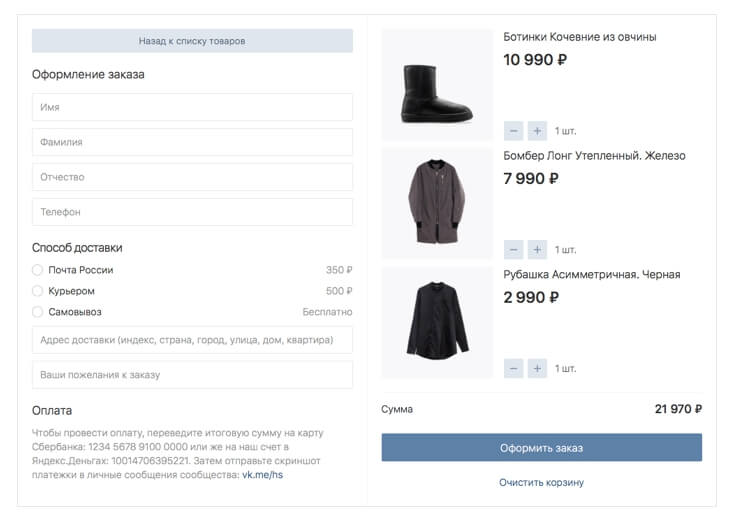Click the Ваши пожелания к заказу field
The width and height of the screenshot is (732, 519).
[x=192, y=375]
